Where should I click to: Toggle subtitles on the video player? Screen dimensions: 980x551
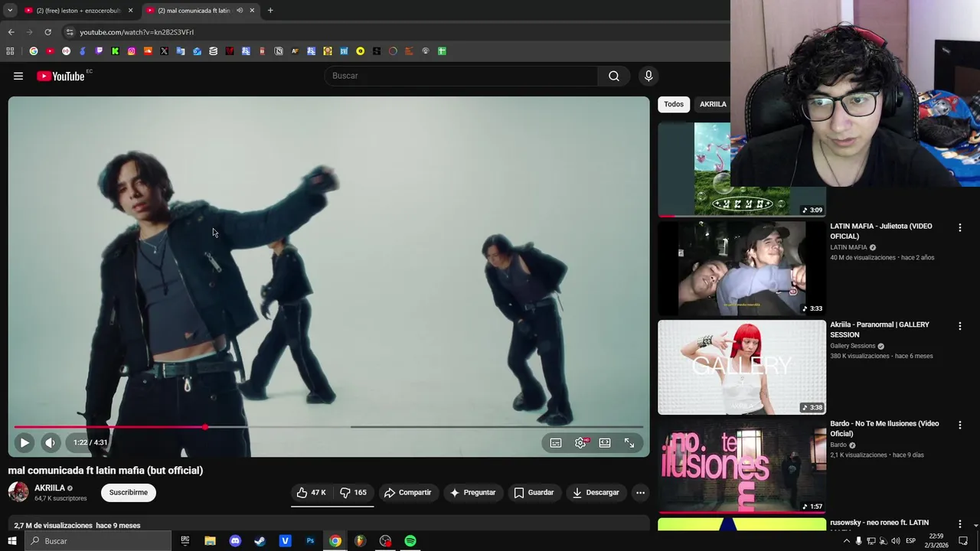(x=556, y=442)
